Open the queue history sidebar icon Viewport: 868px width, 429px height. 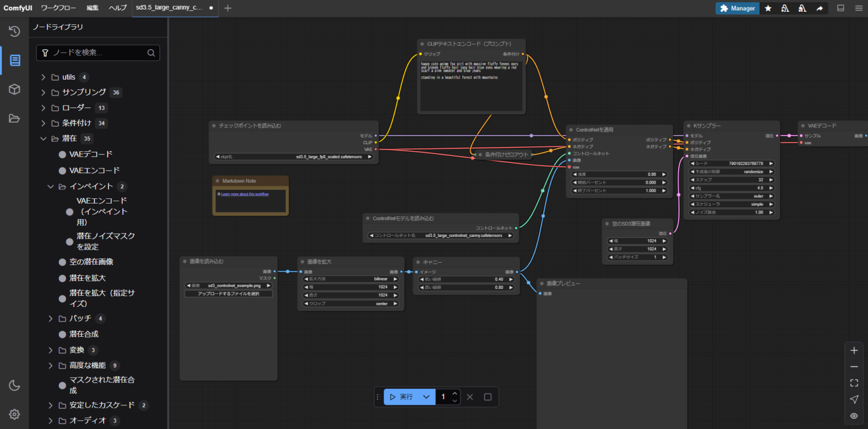coord(15,31)
